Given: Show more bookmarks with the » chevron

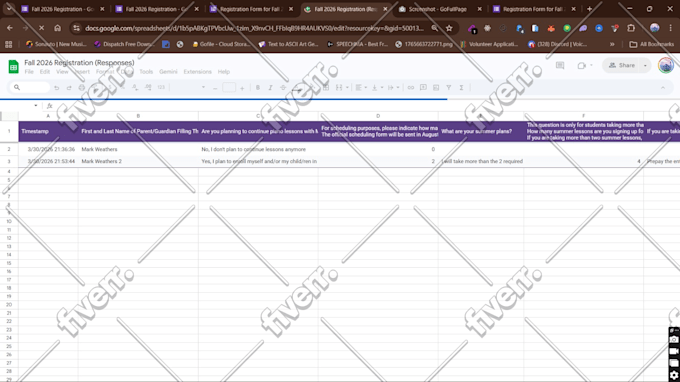Looking at the screenshot, I should pyautogui.click(x=612, y=44).
